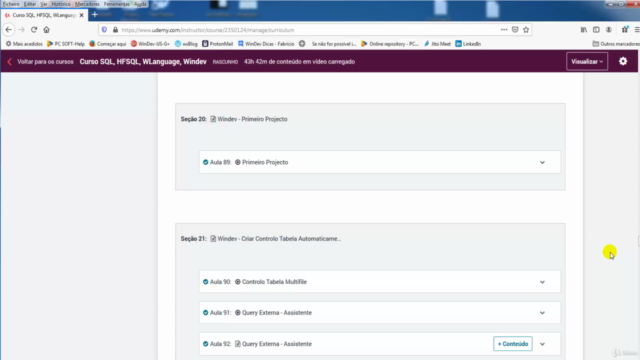This screenshot has width=640, height=360.
Task: Open the browser home page icon
Action: [x=47, y=30]
